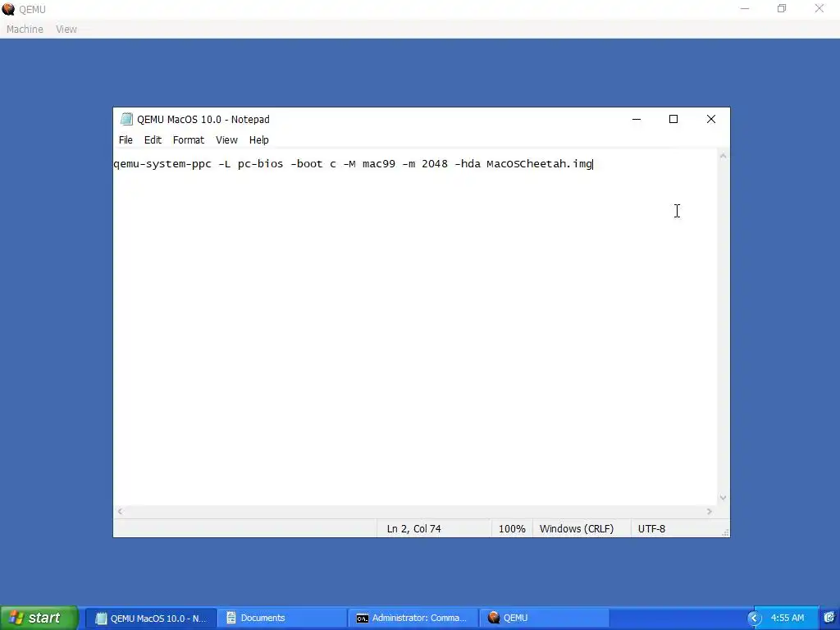Click 'MacOSCheetah.img' in the text
The width and height of the screenshot is (840, 630).
point(539,164)
